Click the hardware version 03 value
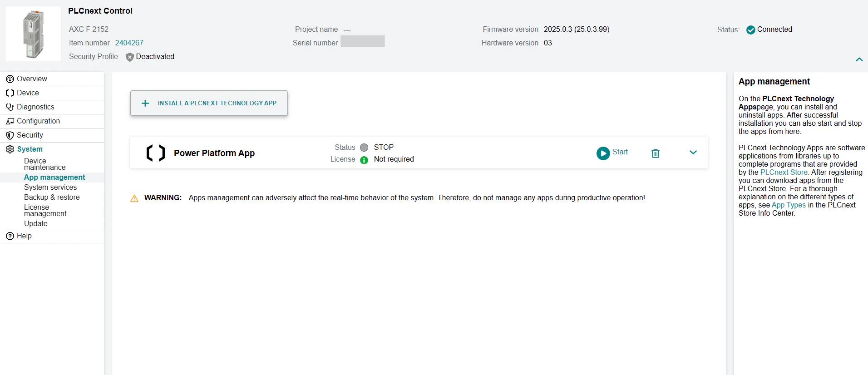Image resolution: width=868 pixels, height=375 pixels. tap(548, 43)
